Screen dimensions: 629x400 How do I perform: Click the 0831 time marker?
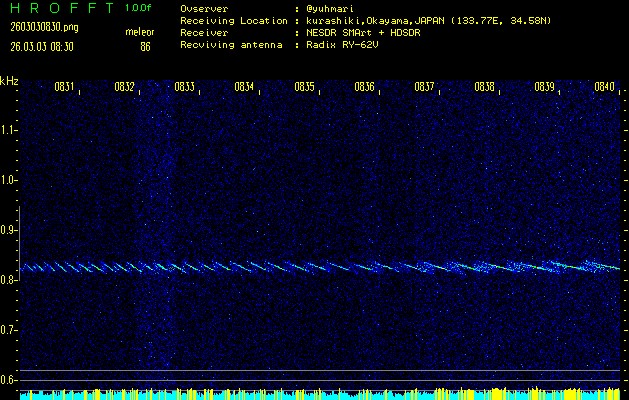[64, 87]
